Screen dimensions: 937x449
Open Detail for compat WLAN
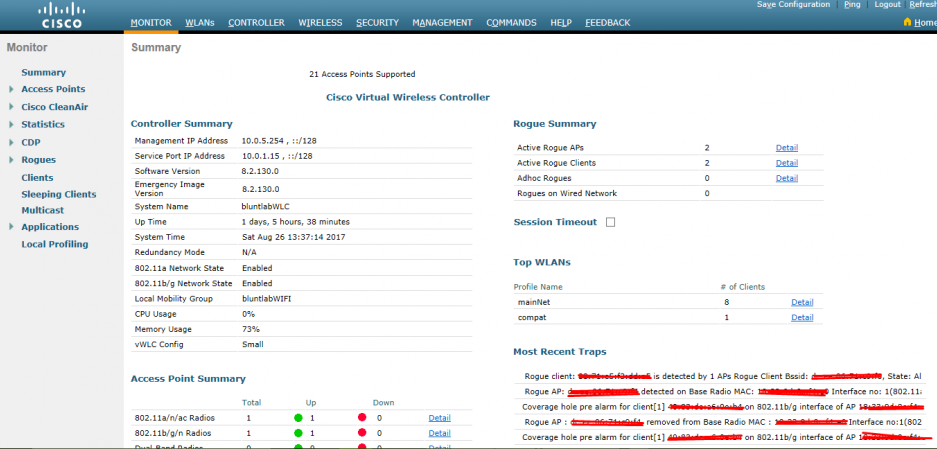click(x=803, y=317)
